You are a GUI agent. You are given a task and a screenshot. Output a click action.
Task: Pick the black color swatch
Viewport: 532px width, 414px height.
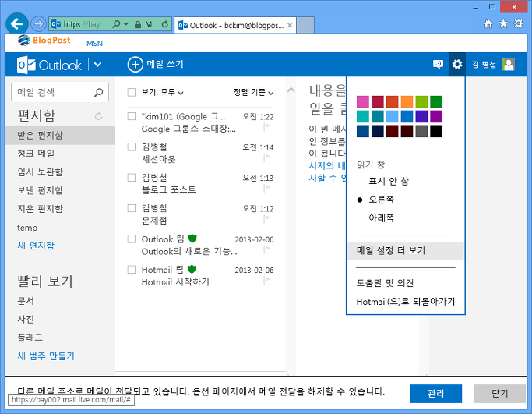[x=436, y=131]
